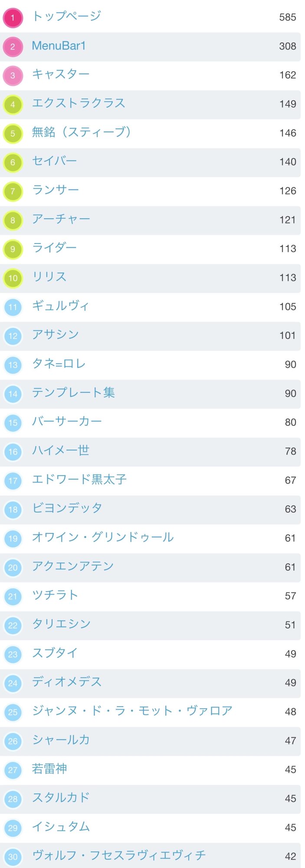Click the green rank 7 badge
The width and height of the screenshot is (305, 868).
13,191
